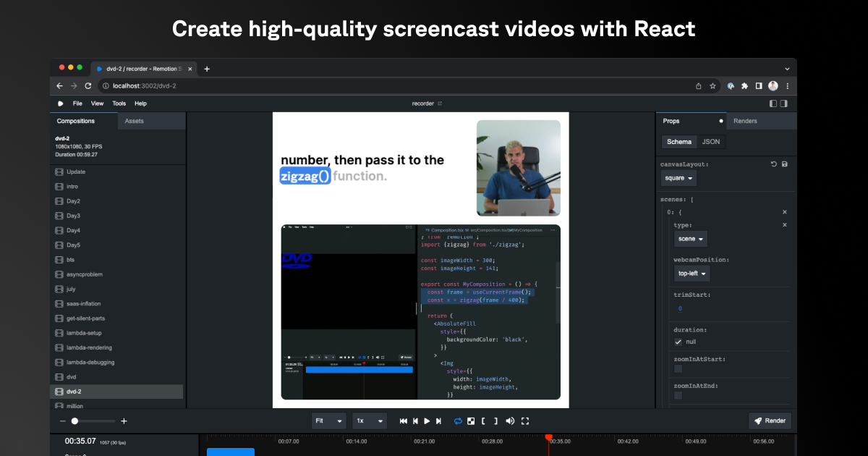This screenshot has height=456, width=868.
Task: Reset canvasLayout to its default value
Action: coord(774,164)
